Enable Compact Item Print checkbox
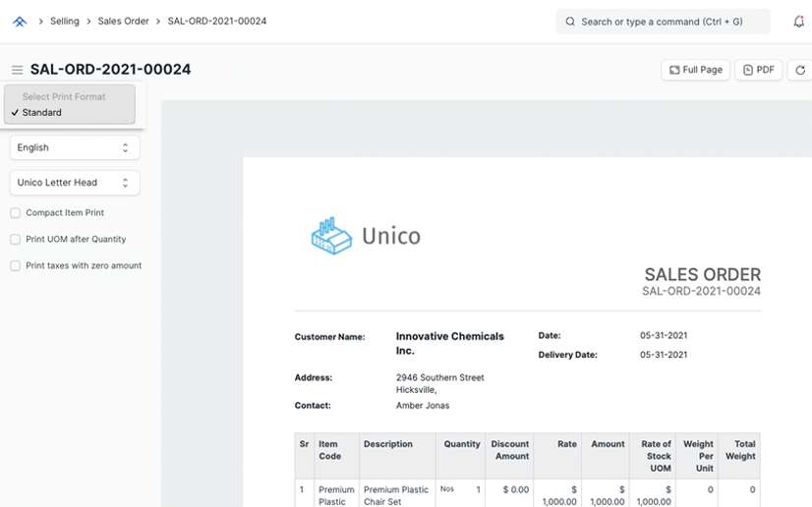 click(x=16, y=213)
